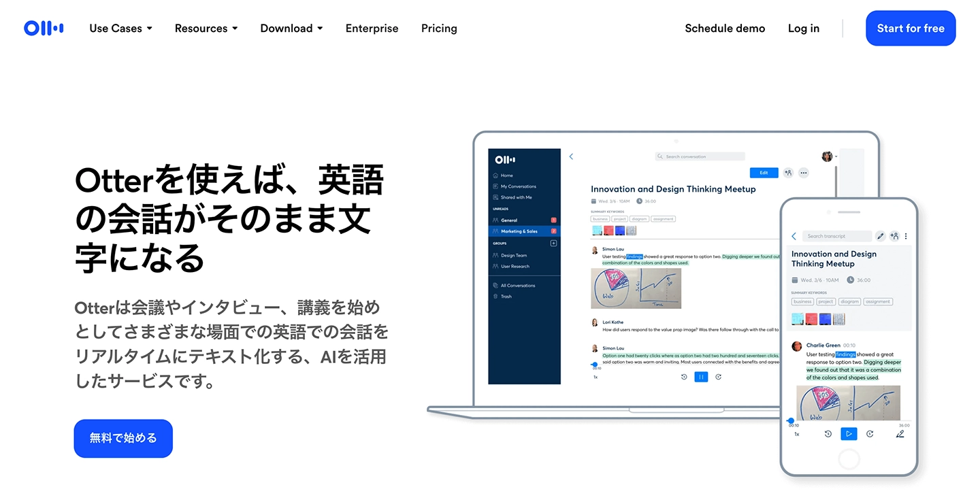Click the business keyword tag on the phone
980x502 pixels.
[803, 301]
